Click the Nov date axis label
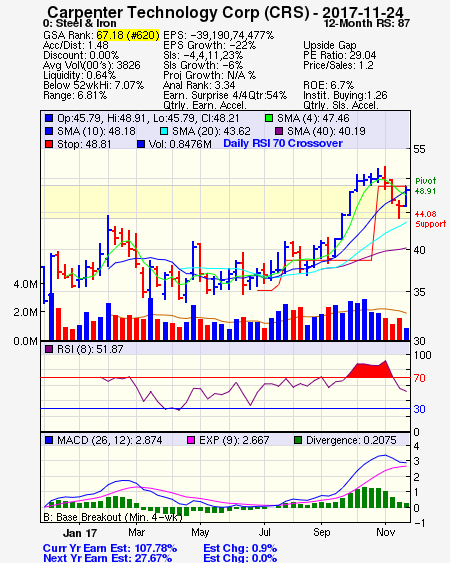This screenshot has height=563, width=450. pos(385,532)
